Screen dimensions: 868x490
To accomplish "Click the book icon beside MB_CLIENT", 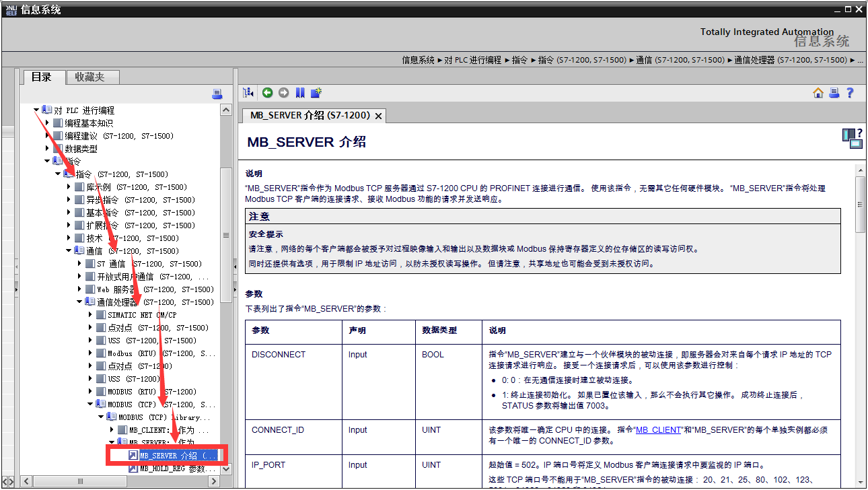I will [122, 430].
